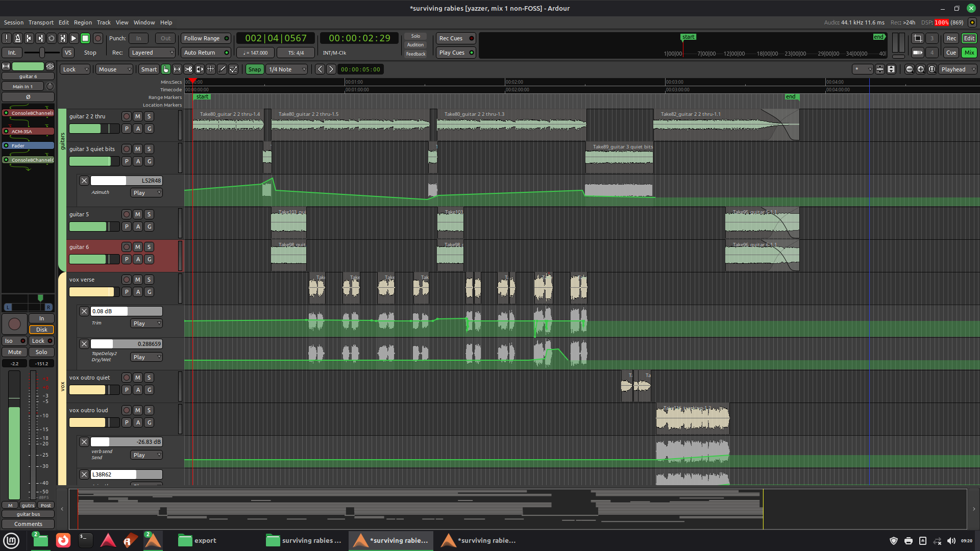Click the transport Play button

click(73, 38)
